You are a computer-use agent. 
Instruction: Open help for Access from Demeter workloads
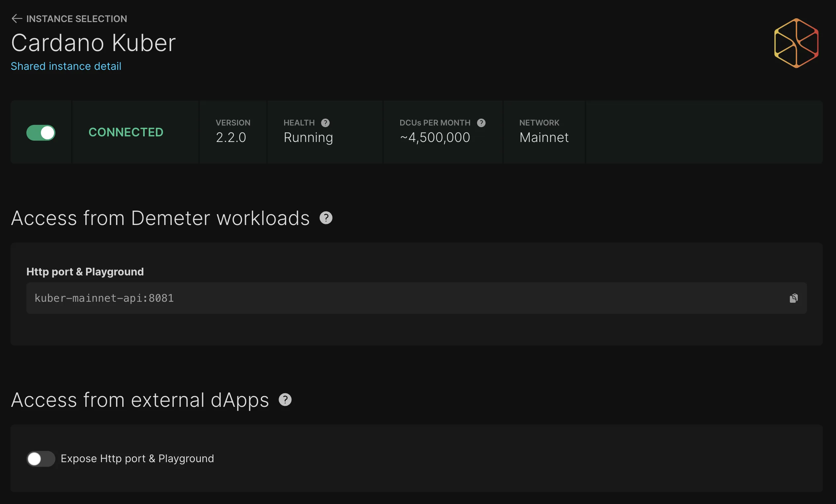[326, 218]
